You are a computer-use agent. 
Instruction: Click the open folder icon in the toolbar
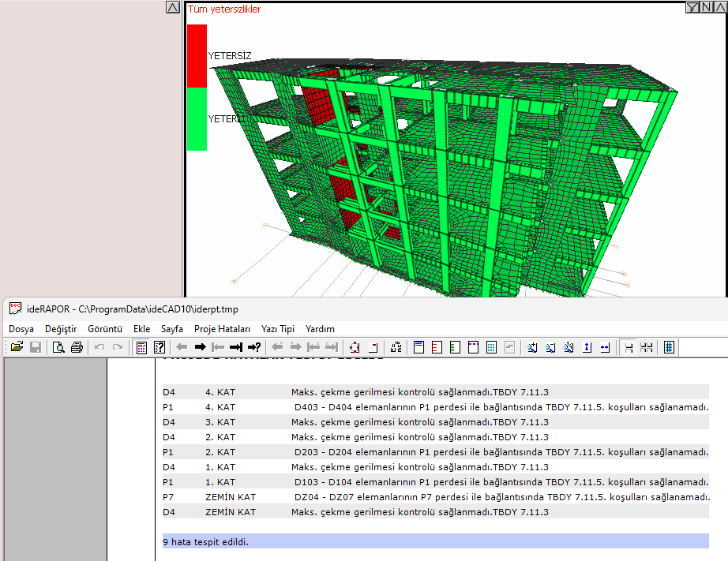(x=17, y=347)
